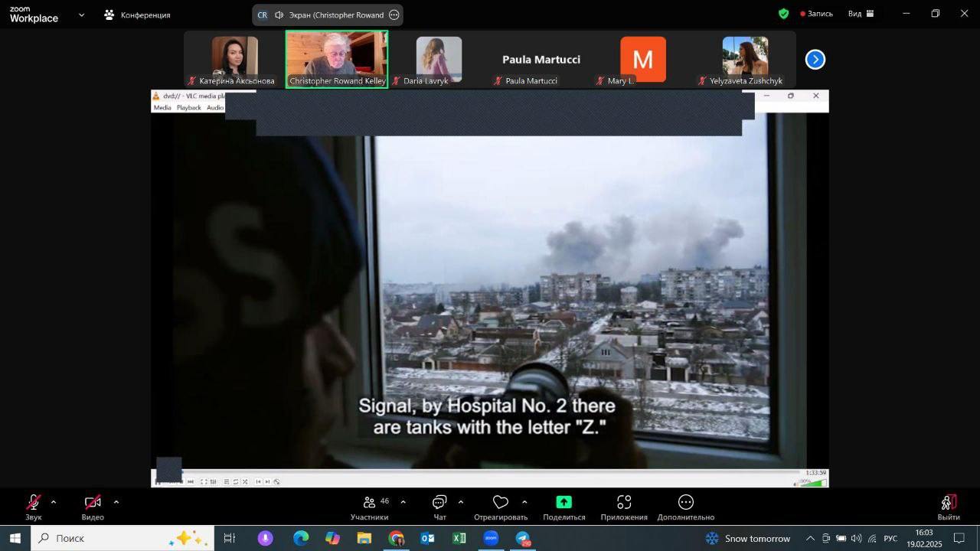This screenshot has width=980, height=551.
Task: Click the Запись recording indicator
Action: point(817,14)
